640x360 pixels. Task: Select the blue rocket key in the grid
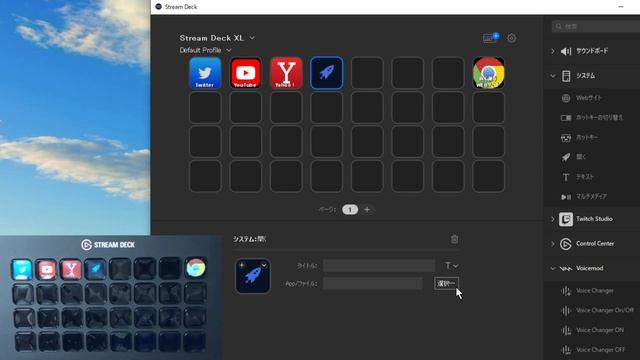tap(327, 73)
